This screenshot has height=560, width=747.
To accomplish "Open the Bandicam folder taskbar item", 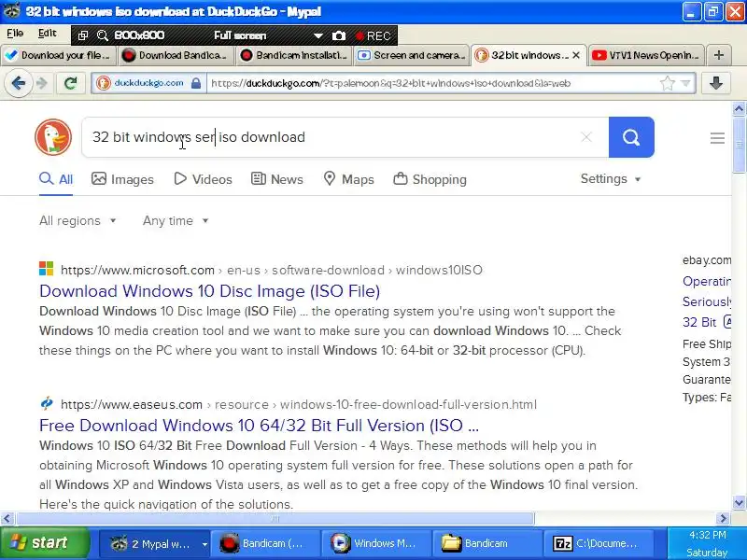I will pos(486,543).
